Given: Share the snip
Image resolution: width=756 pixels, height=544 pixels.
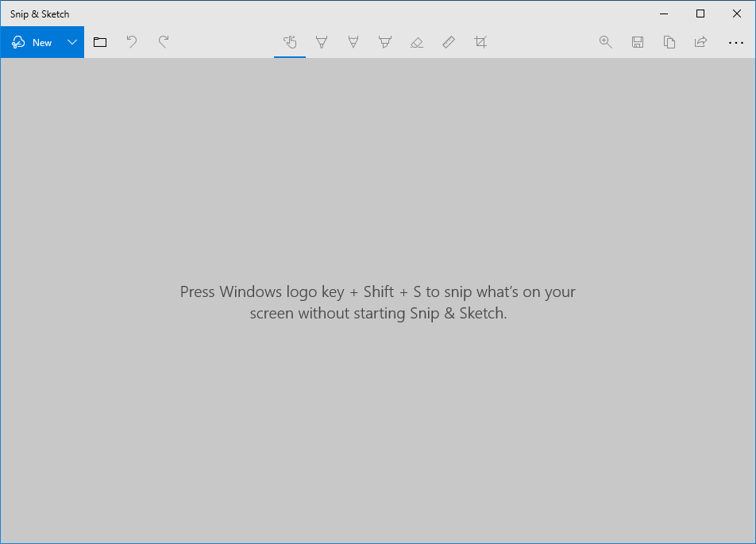Looking at the screenshot, I should point(700,42).
